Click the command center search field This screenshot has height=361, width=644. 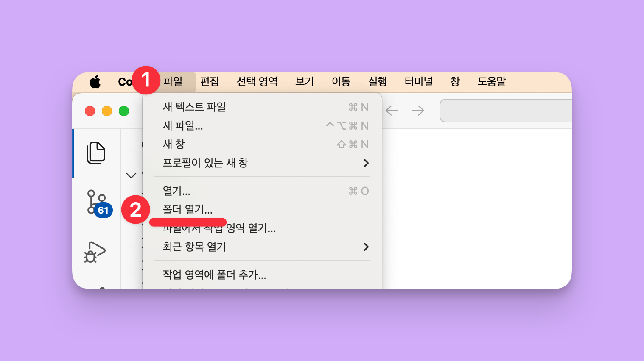click(x=506, y=111)
